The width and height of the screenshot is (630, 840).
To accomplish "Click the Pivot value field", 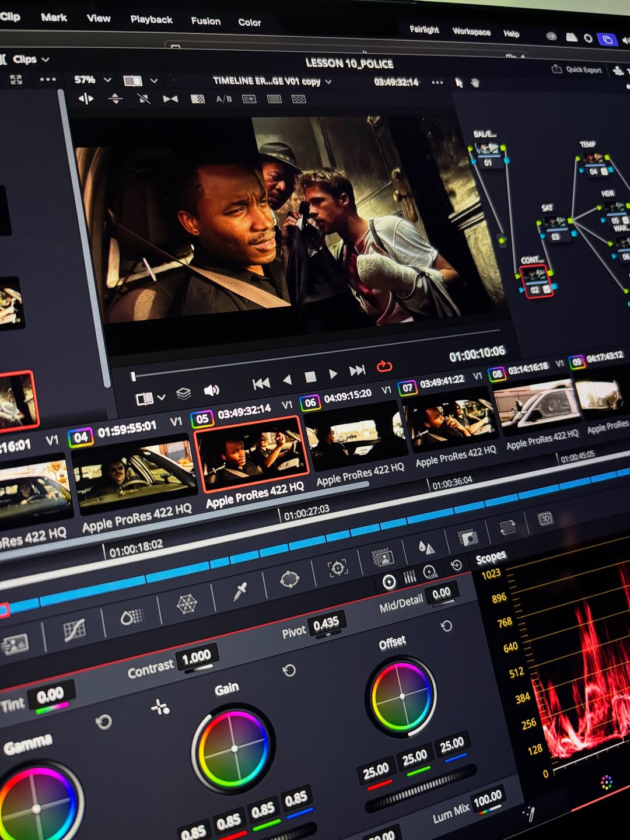I will [326, 624].
